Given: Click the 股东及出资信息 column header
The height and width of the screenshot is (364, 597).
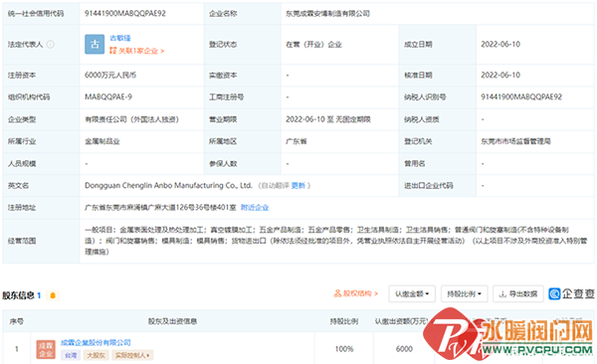Looking at the screenshot, I should pos(172,321).
